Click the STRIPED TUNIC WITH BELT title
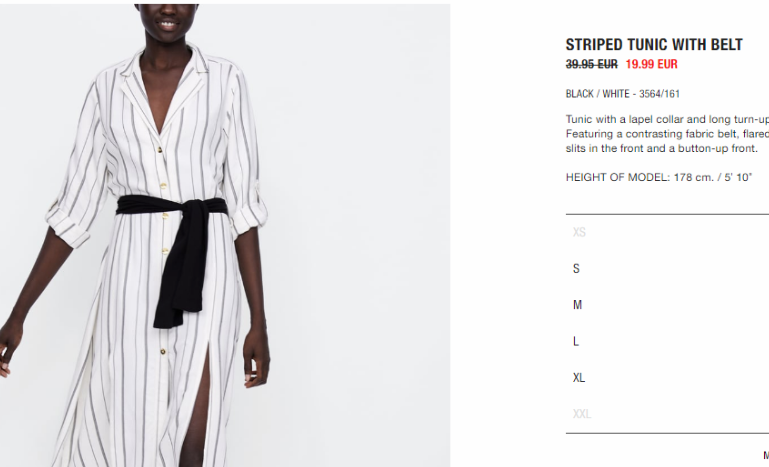 pos(654,45)
